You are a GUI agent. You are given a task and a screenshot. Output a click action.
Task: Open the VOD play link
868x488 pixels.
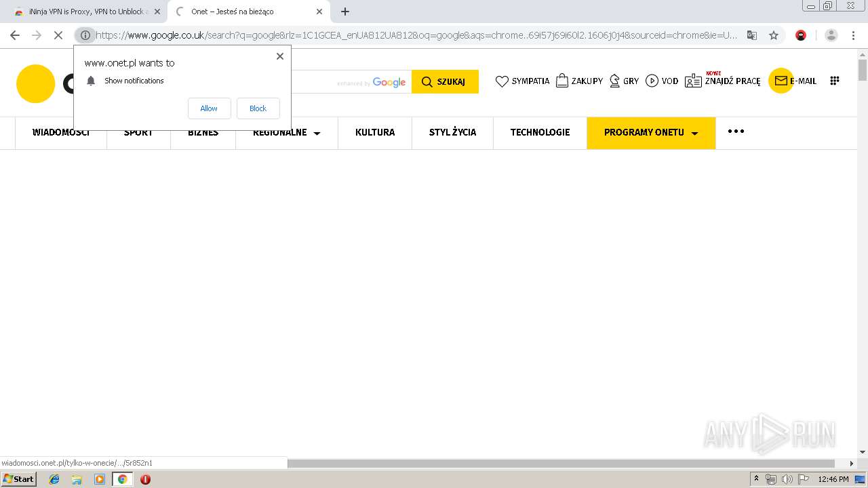pos(662,81)
